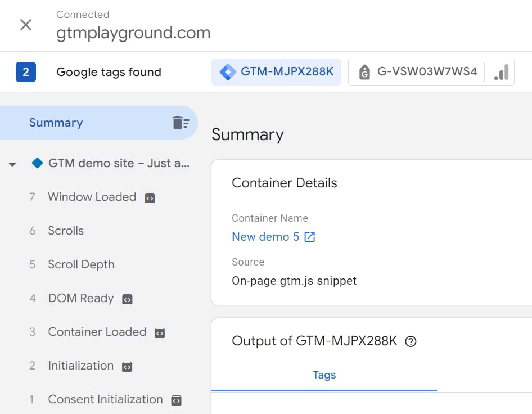The height and width of the screenshot is (414, 532).
Task: Select the Scroll Depth event
Action: pos(81,264)
